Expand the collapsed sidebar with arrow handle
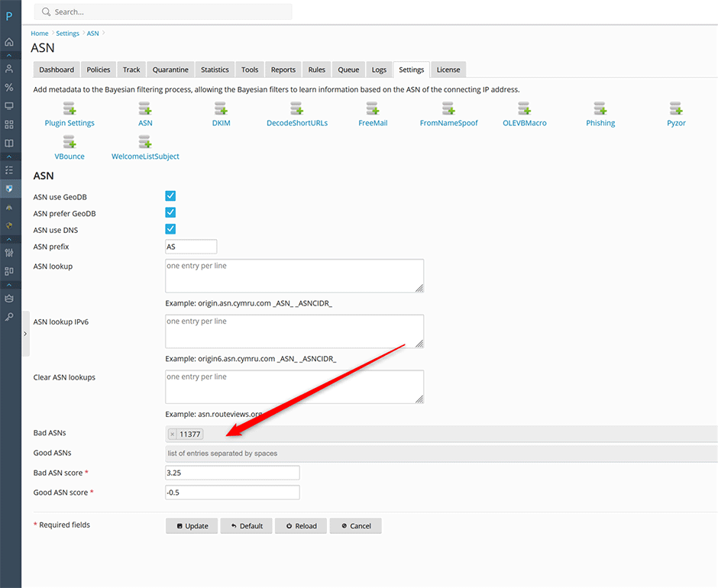This screenshot has width=718, height=588. click(25, 334)
